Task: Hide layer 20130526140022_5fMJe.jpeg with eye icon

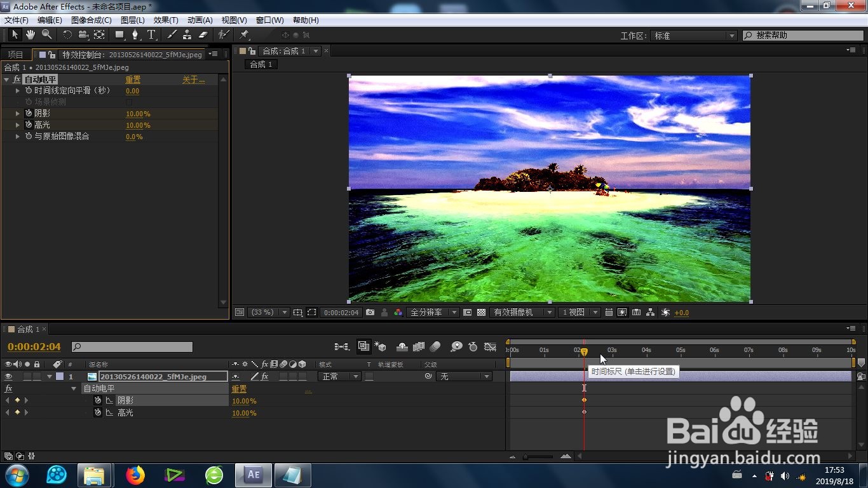Action: (x=8, y=377)
